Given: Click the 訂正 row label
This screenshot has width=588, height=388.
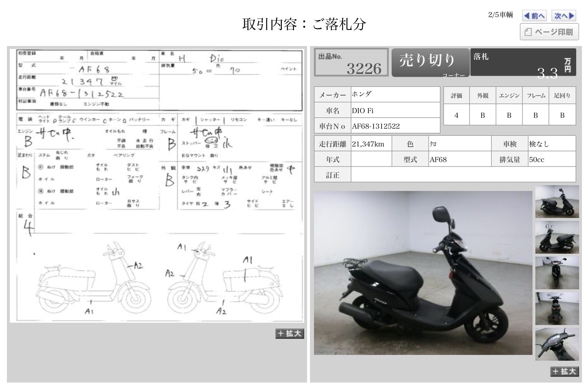Looking at the screenshot, I should pyautogui.click(x=333, y=175).
